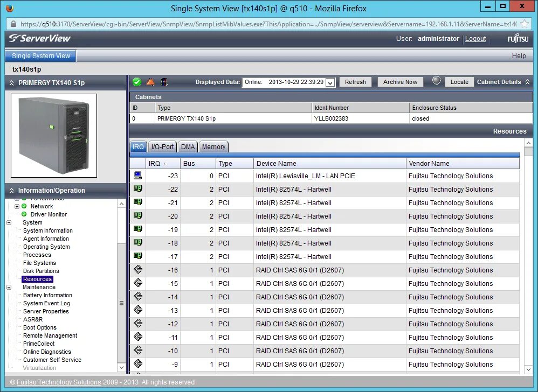Screen dimensions: 538x392
Task: Open System Information in the tree
Action: (47, 230)
